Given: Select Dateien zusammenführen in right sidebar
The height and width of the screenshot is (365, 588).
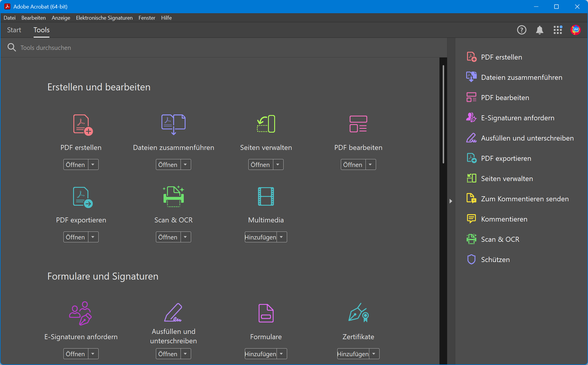Looking at the screenshot, I should (514, 77).
